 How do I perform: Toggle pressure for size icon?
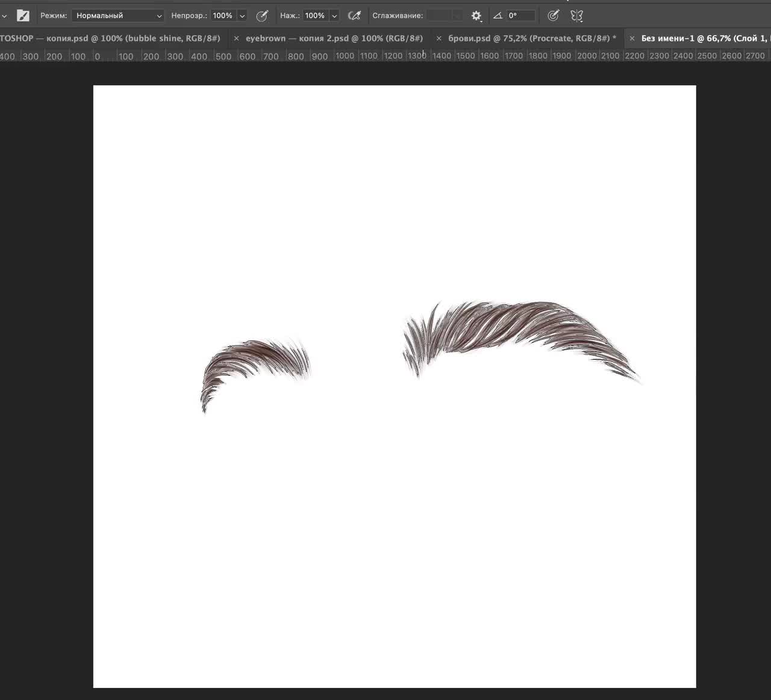tap(553, 16)
